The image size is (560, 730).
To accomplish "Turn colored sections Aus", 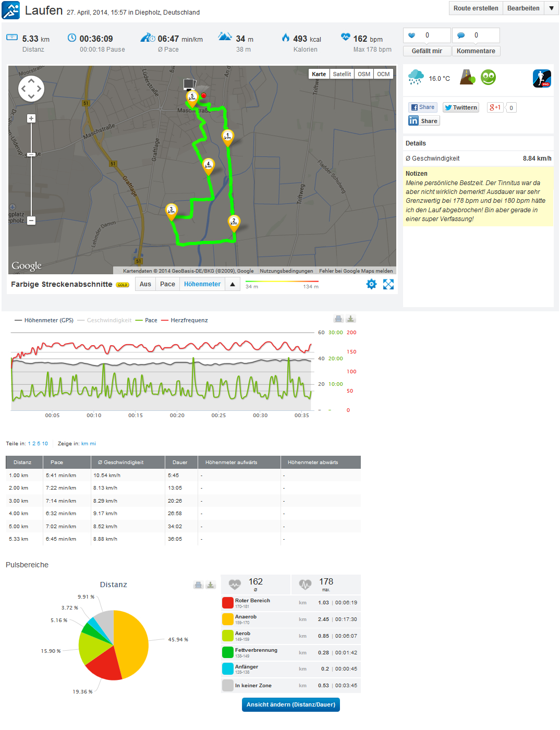I will (145, 284).
